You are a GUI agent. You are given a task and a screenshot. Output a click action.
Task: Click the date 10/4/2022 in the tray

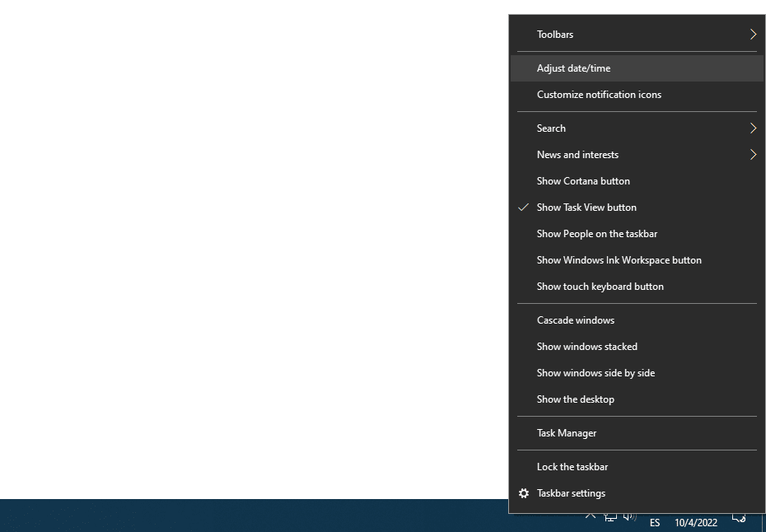696,523
